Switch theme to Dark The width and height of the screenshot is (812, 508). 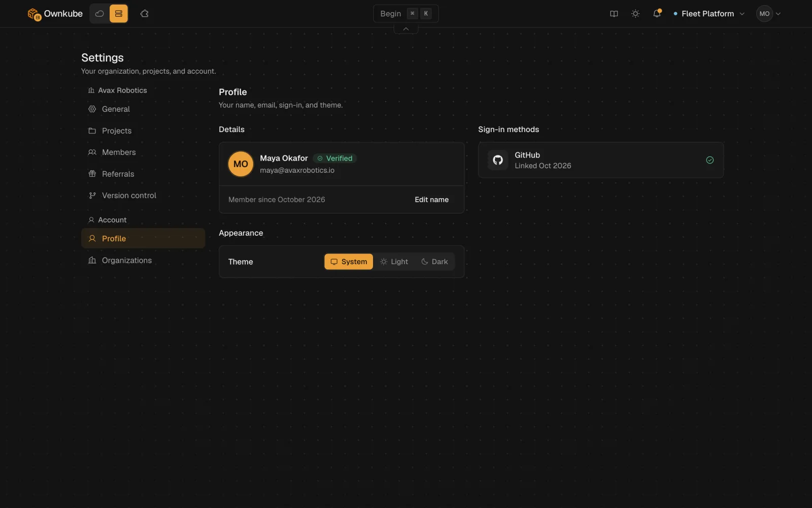click(x=435, y=262)
